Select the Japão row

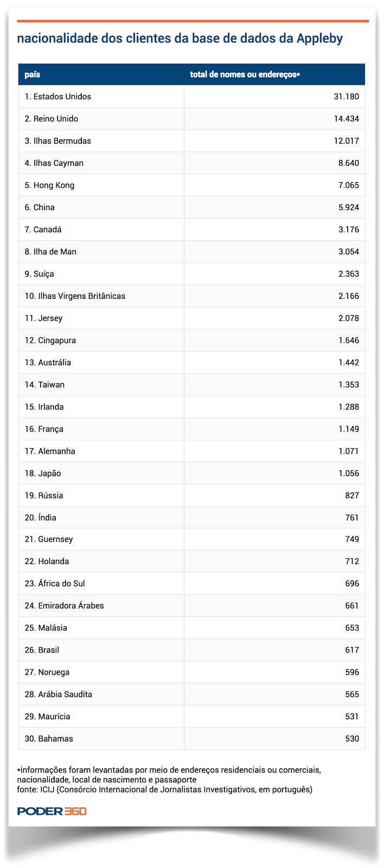tap(192, 473)
